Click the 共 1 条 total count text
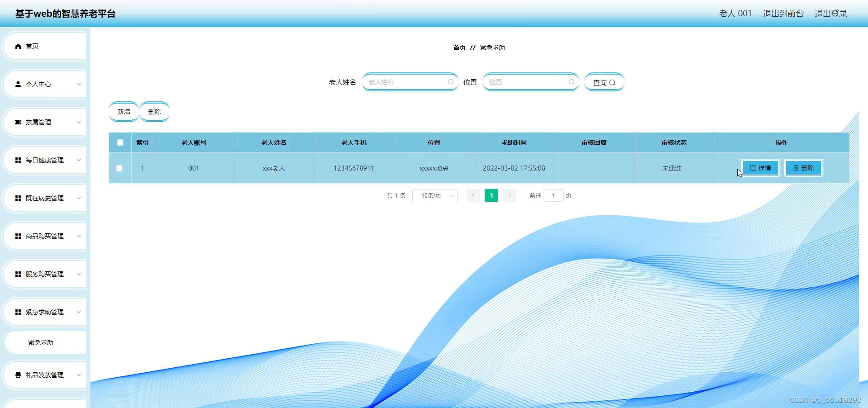This screenshot has width=868, height=408. click(x=396, y=195)
